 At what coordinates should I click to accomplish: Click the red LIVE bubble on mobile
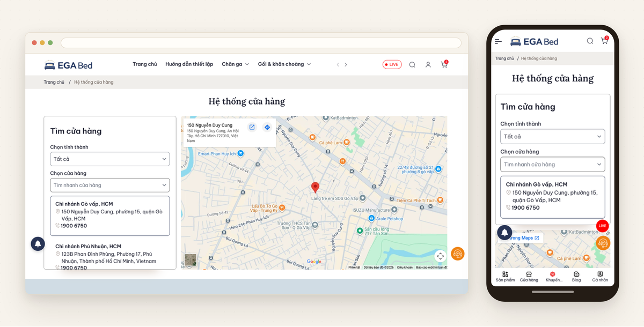tap(602, 226)
